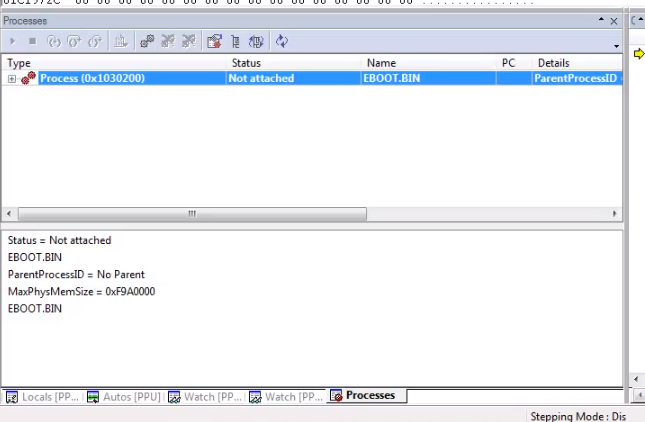The image size is (645, 422).
Task: Sort processes by Status column header
Action: (x=246, y=63)
